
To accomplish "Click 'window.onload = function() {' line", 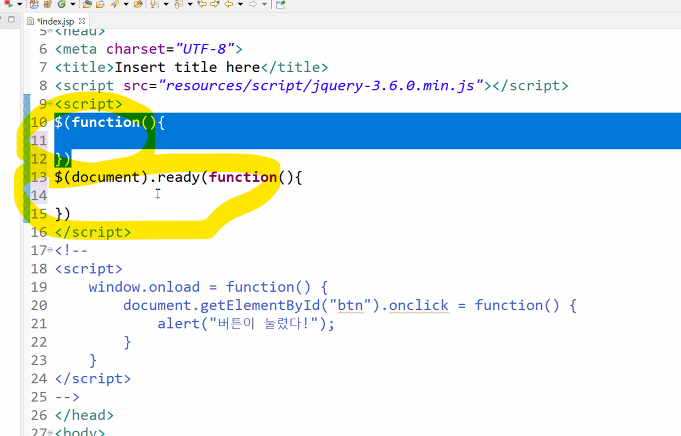I will click(x=208, y=287).
